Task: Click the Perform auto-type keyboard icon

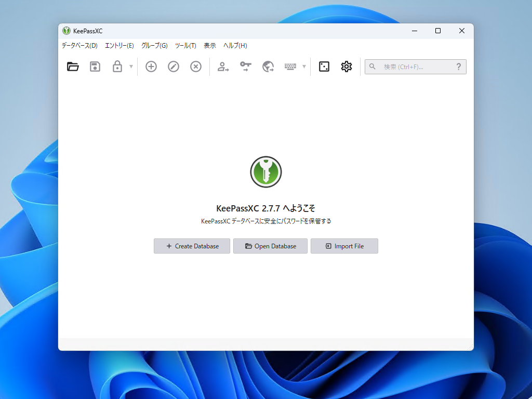Action: 291,66
